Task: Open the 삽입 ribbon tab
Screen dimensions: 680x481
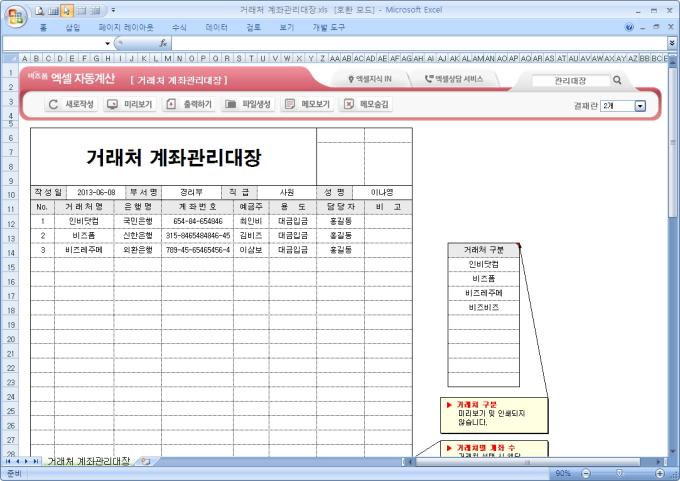Action: click(x=73, y=27)
